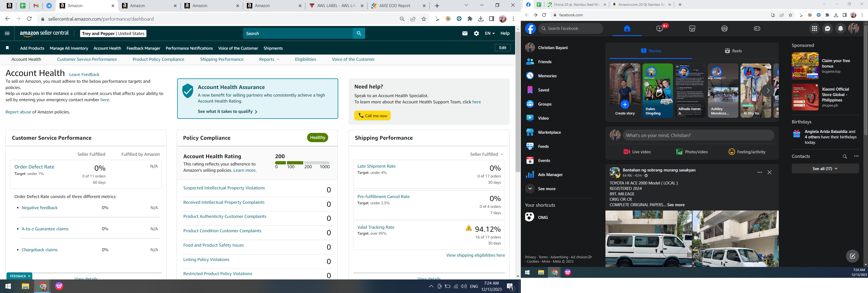The height and width of the screenshot is (293, 868).
Task: Open Facebook Messenger icon
Action: tap(828, 29)
